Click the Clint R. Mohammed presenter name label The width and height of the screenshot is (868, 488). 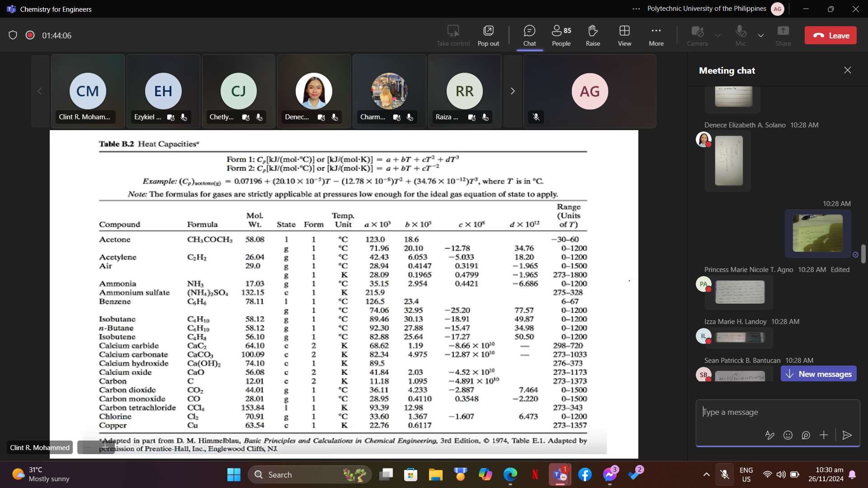[40, 447]
